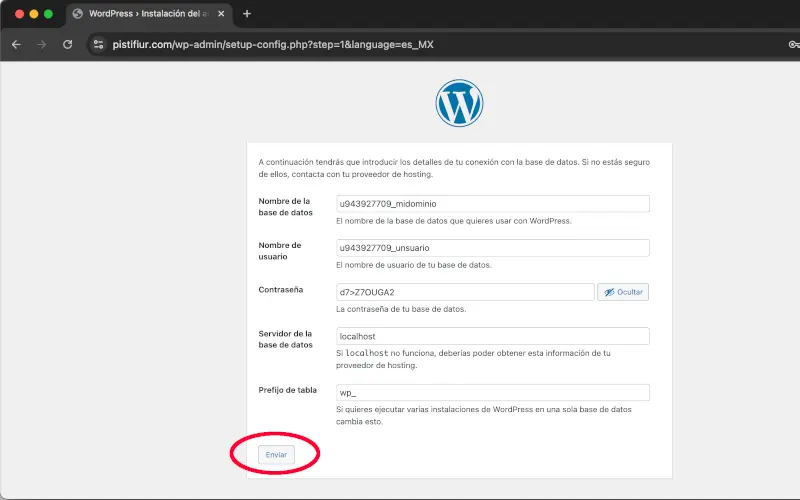Focus the Nombre de la base de datos field
The width and height of the screenshot is (800, 500).
[x=492, y=204]
